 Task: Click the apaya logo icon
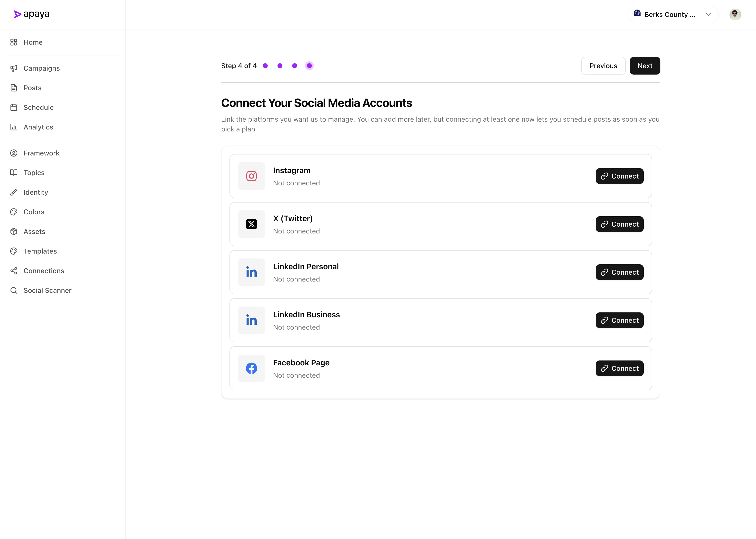click(17, 14)
